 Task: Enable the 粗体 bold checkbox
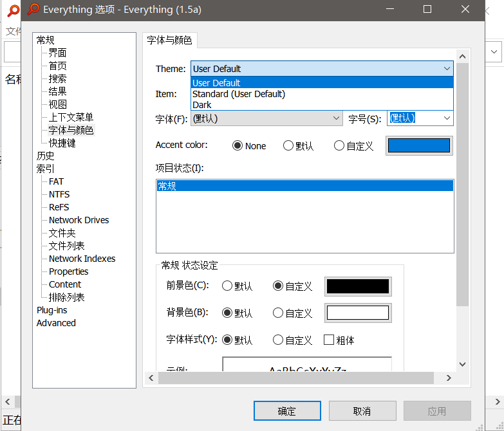tap(339, 340)
